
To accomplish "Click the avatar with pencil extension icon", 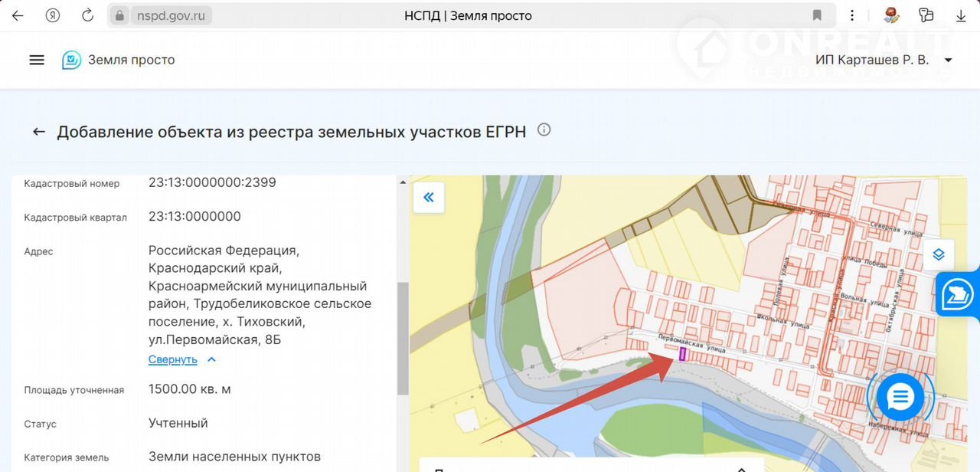I will 891,15.
